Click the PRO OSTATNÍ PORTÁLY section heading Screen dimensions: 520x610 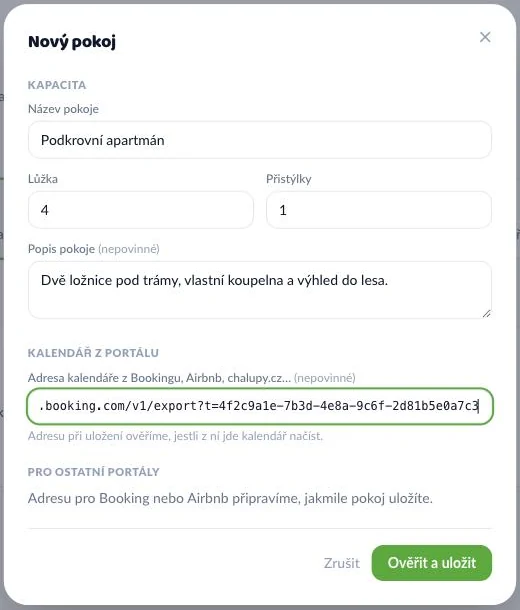[94, 472]
